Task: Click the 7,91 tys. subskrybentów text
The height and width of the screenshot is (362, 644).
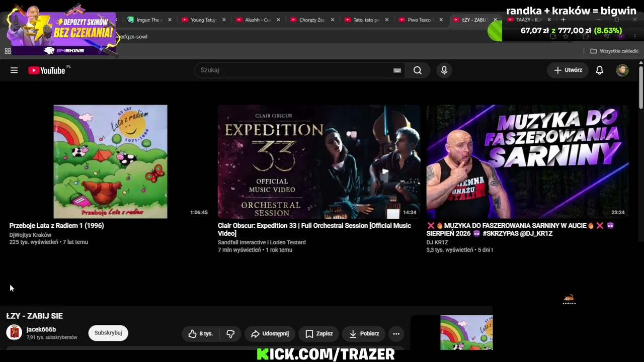Action: (x=52, y=337)
